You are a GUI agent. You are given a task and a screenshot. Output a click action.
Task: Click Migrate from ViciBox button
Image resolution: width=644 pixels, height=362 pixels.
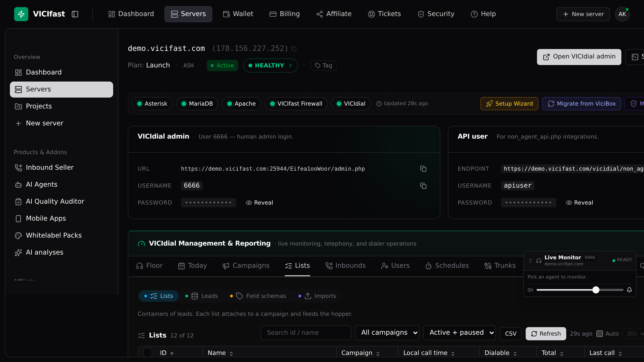pyautogui.click(x=582, y=104)
